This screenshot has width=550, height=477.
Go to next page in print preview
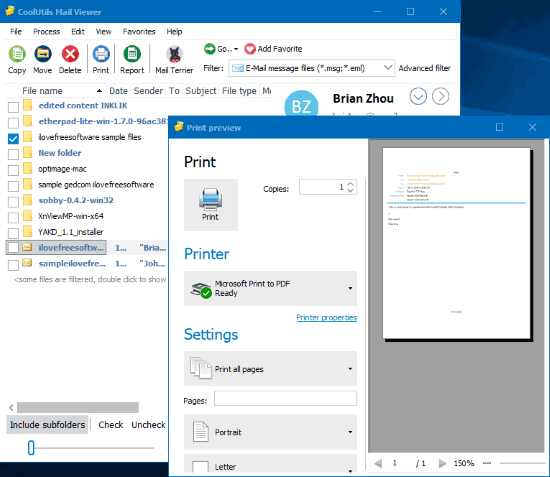(x=442, y=463)
